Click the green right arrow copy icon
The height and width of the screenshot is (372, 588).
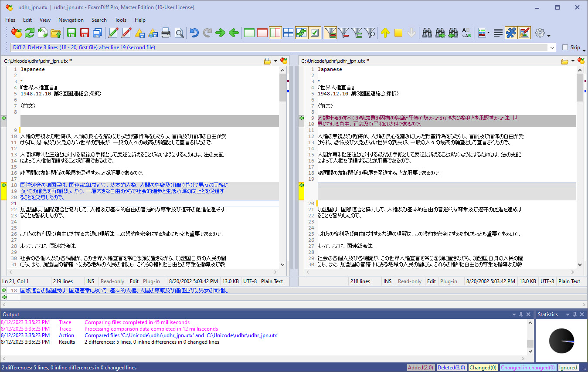point(221,33)
